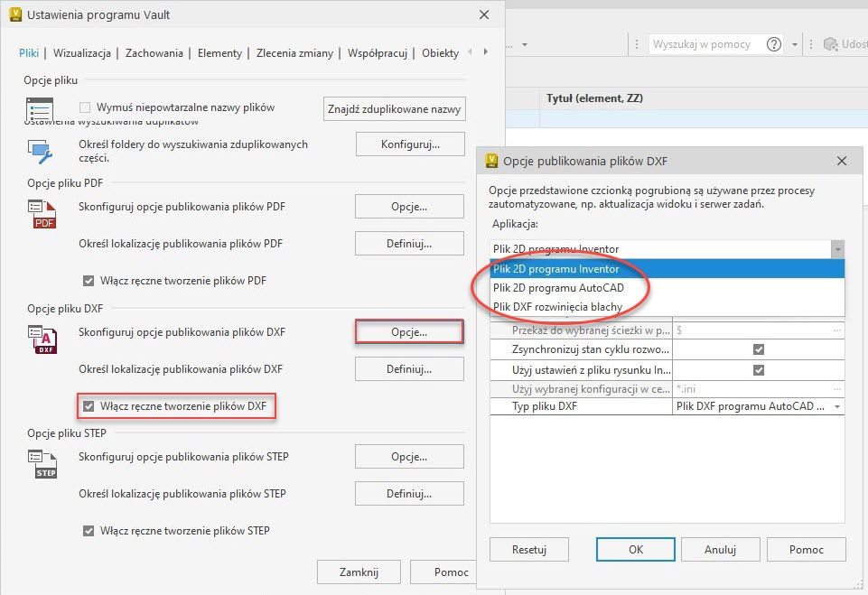Open the dropdown arrow beside help search
This screenshot has height=595, width=868.
(794, 45)
